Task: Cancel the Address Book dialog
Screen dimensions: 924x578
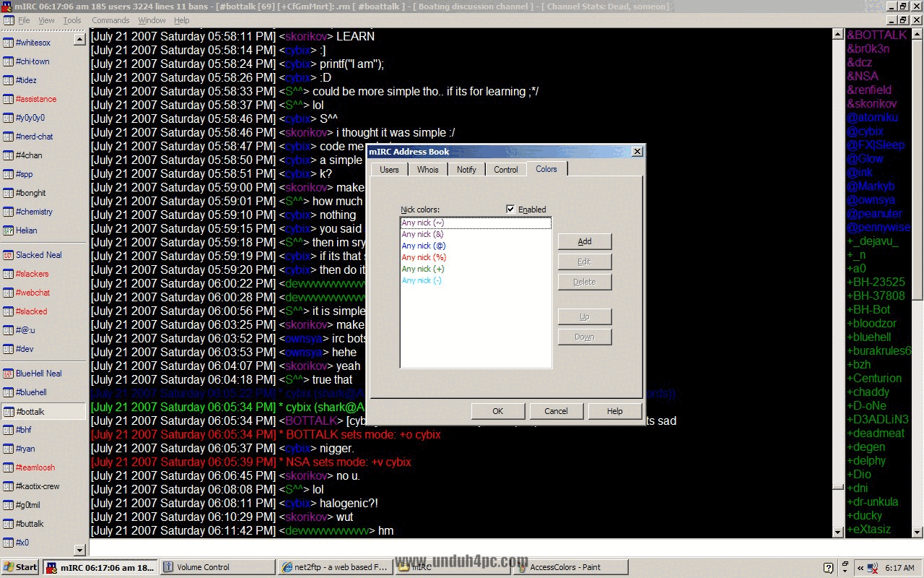Action: [556, 411]
